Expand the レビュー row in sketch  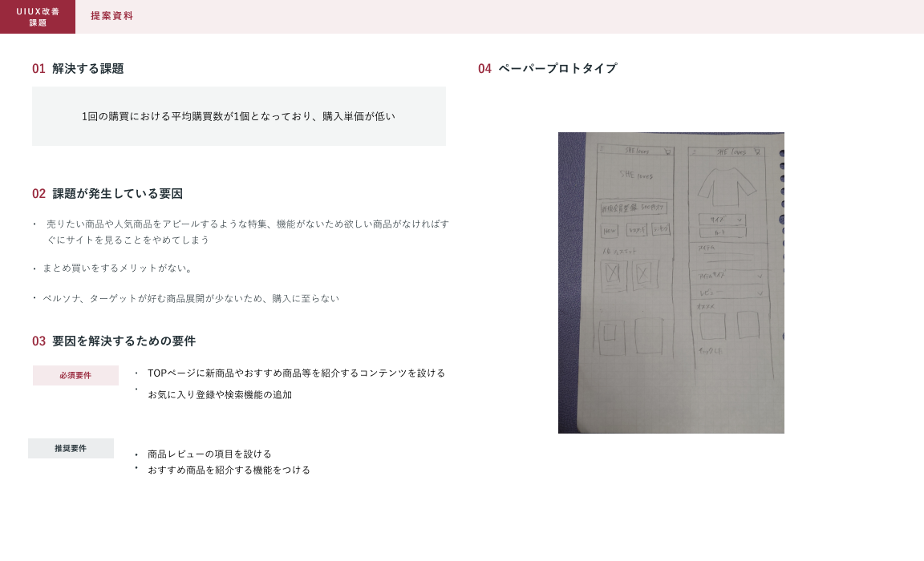click(728, 293)
